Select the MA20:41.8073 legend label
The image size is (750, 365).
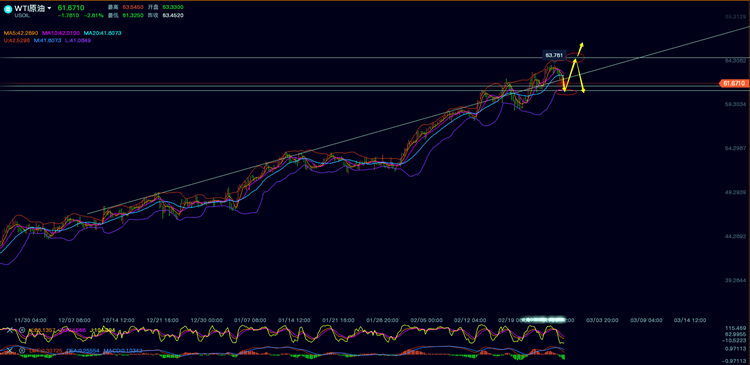point(102,33)
